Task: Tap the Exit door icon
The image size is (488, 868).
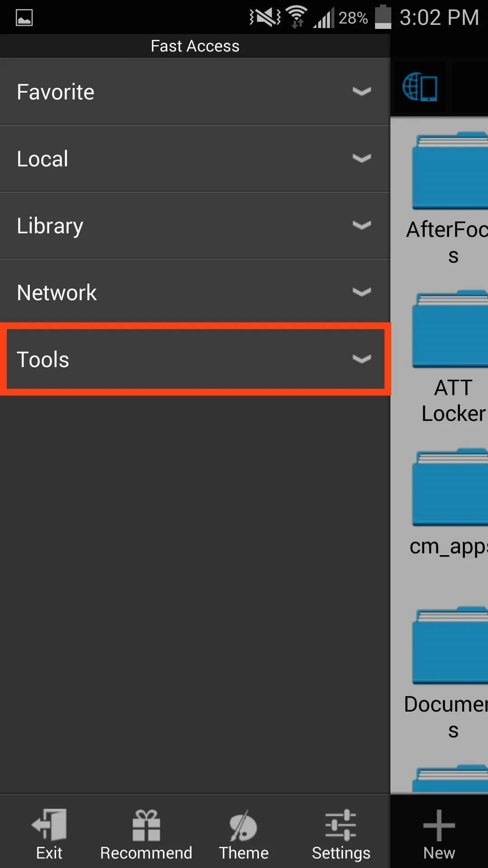Action: (49, 825)
